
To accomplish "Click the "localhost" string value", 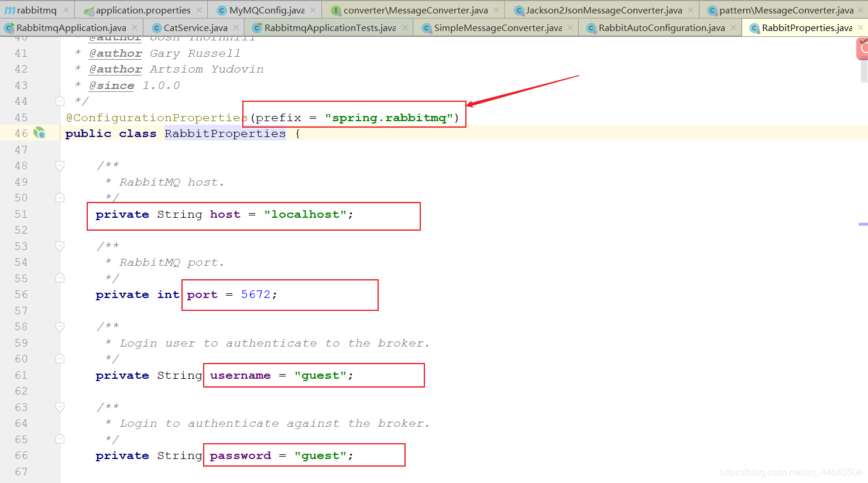I will coord(306,214).
